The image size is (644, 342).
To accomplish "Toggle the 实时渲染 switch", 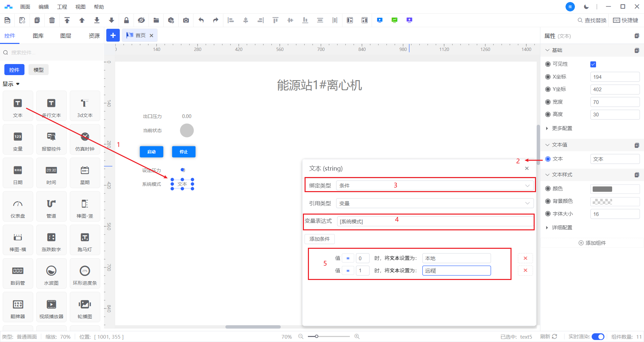I will tap(598, 337).
